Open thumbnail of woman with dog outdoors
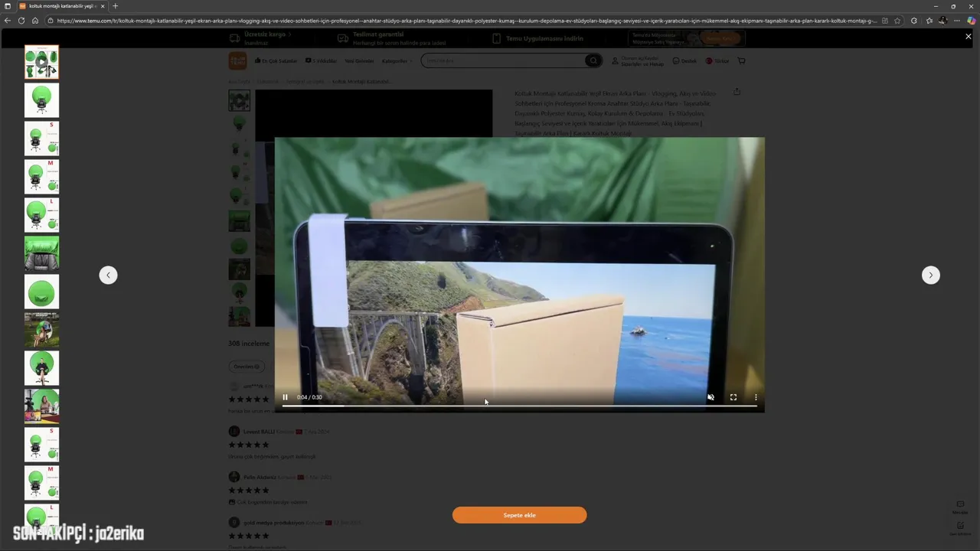This screenshot has height=551, width=980. tap(41, 330)
